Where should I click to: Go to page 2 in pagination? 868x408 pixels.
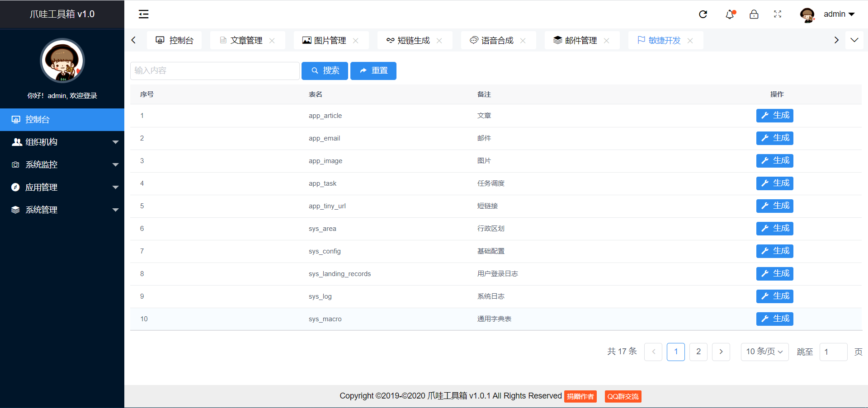[698, 352]
